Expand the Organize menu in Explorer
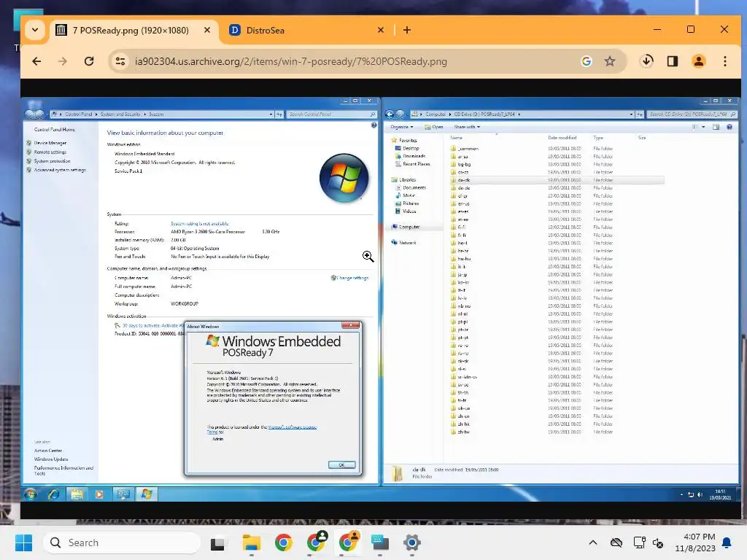Viewport: 747px width, 560px height. point(402,127)
